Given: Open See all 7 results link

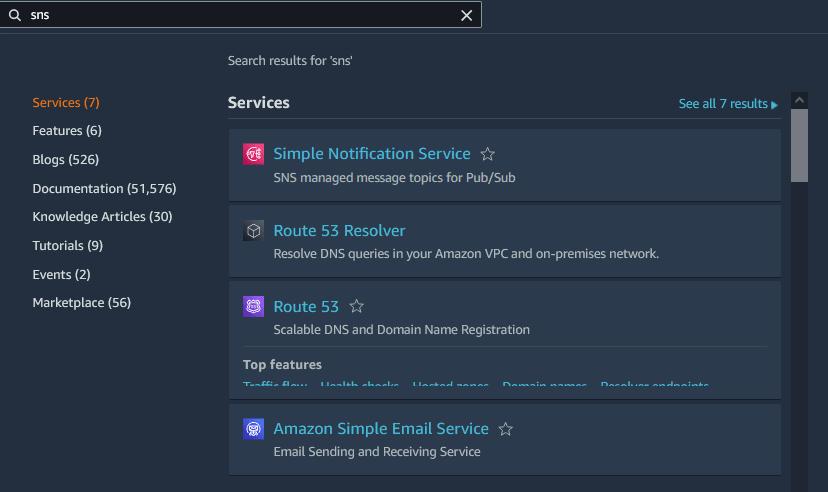Looking at the screenshot, I should click(x=728, y=103).
